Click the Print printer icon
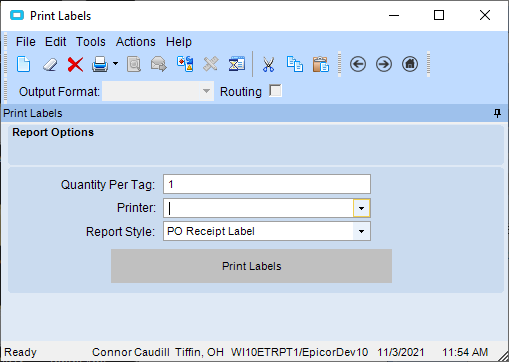 [x=100, y=64]
